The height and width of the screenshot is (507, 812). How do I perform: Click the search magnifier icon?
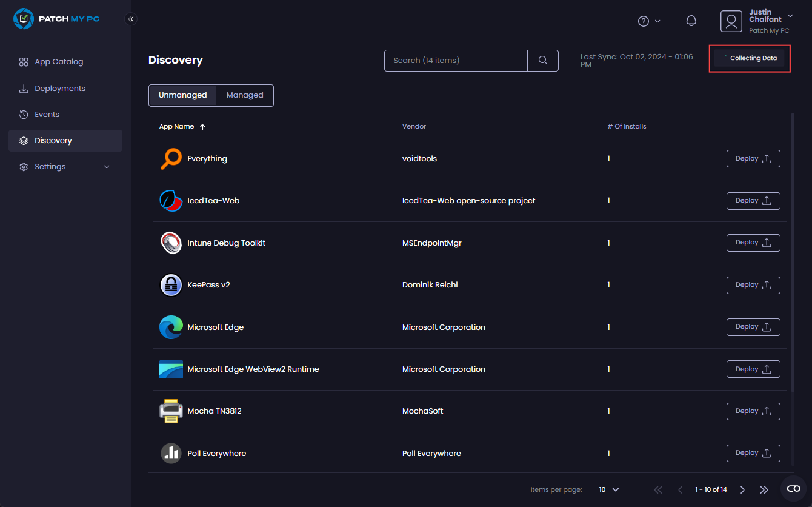pos(542,61)
